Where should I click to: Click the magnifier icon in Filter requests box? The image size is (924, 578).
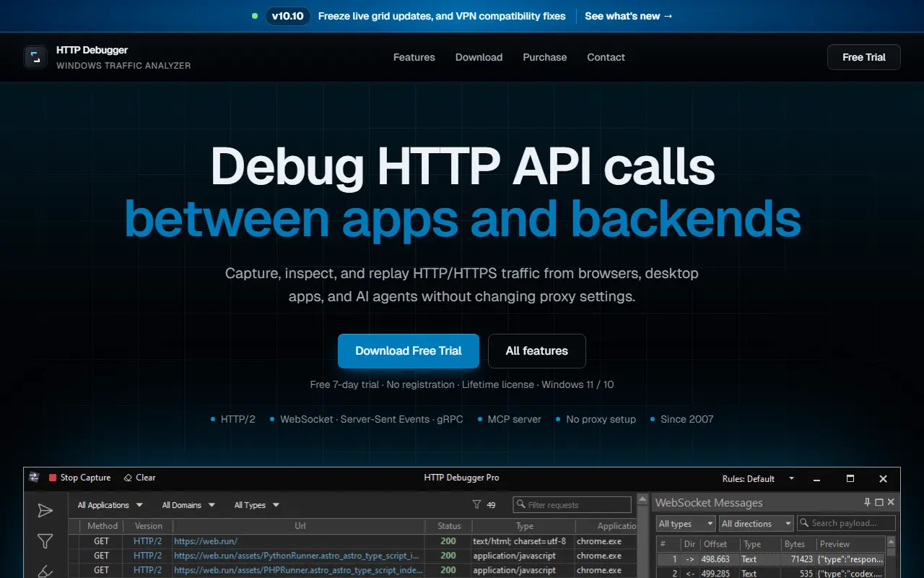click(521, 505)
